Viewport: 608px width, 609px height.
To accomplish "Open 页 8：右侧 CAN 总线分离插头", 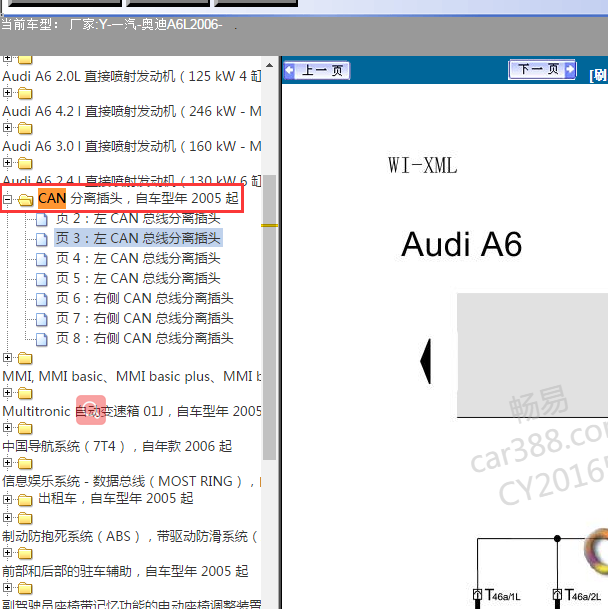I will [x=144, y=338].
